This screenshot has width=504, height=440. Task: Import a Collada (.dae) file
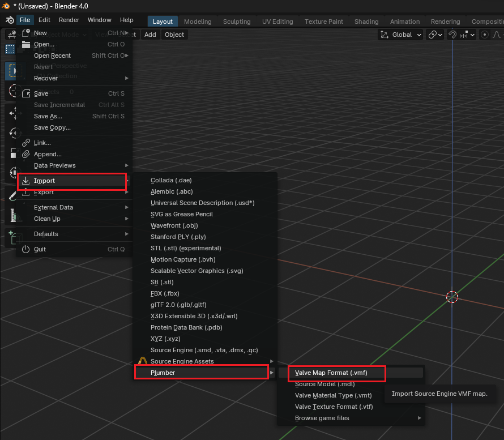205,180
